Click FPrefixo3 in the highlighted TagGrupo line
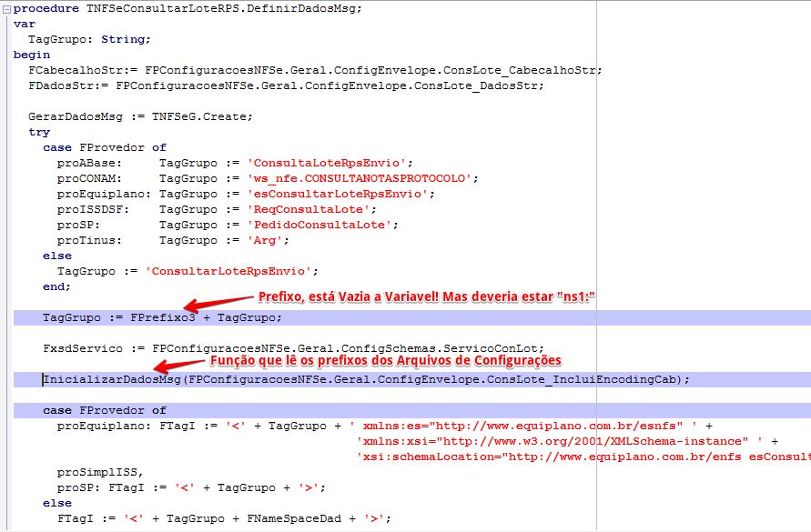811x532 pixels. (x=163, y=318)
